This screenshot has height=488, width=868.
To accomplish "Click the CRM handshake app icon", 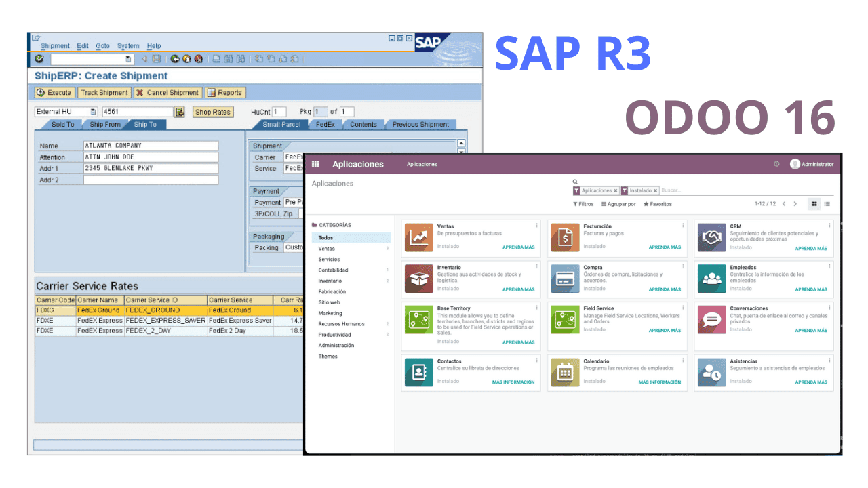I will 712,237.
